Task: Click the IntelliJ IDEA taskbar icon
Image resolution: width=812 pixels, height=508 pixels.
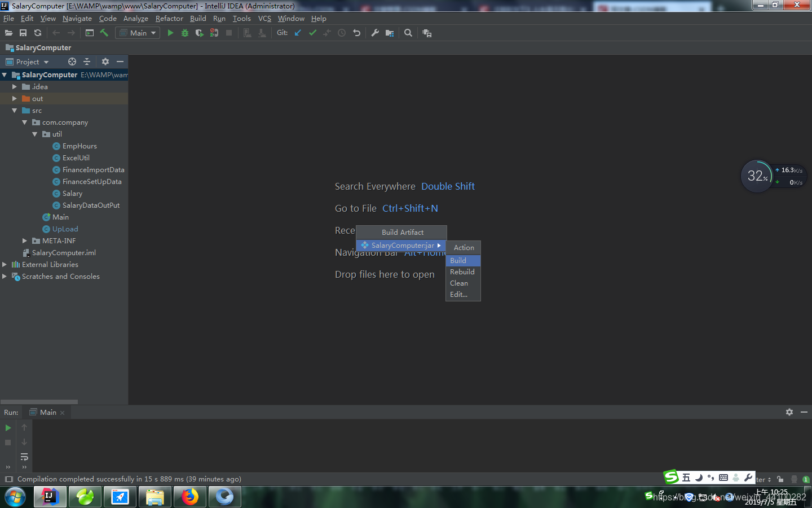Action: 50,497
